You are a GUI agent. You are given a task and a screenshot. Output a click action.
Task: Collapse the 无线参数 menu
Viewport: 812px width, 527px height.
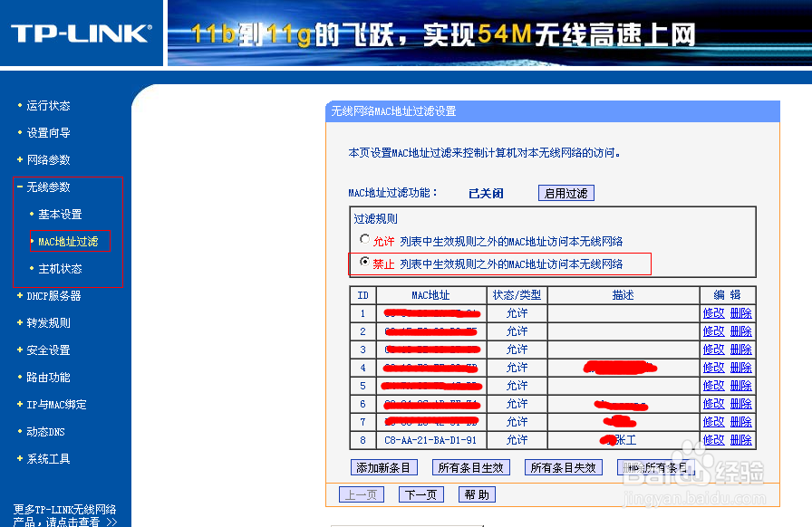pyautogui.click(x=48, y=187)
